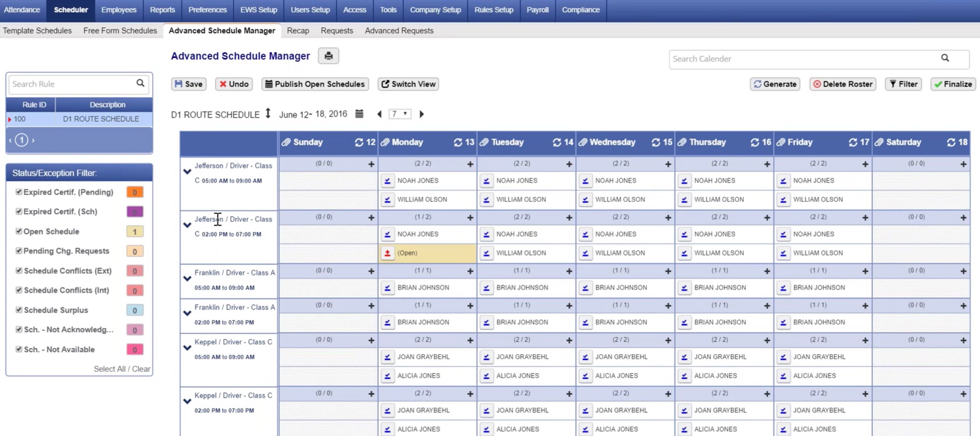
Task: Open the calendar date picker icon
Action: coord(359,114)
